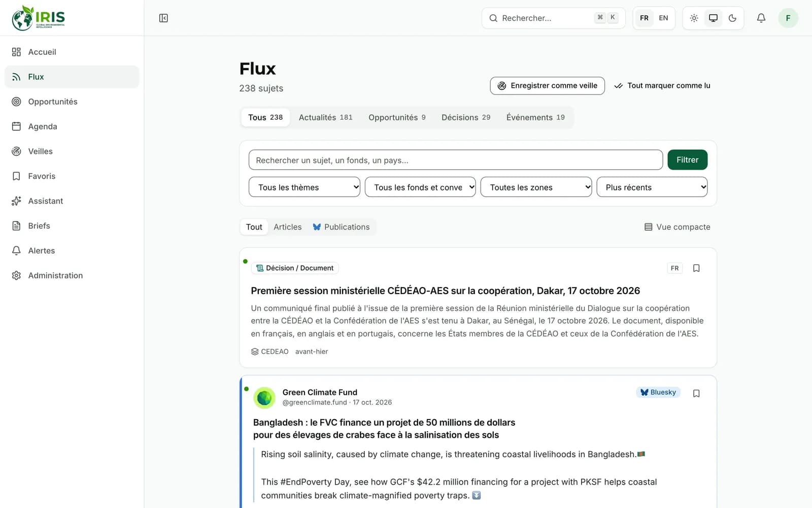
Task: Open the user avatar F menu
Action: pos(788,18)
